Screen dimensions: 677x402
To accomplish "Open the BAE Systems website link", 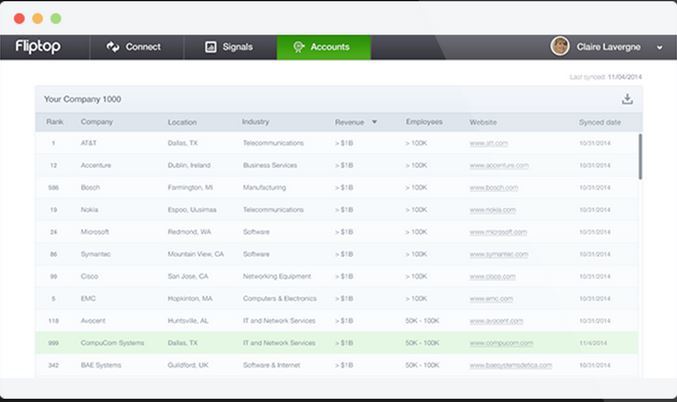I will tap(511, 365).
